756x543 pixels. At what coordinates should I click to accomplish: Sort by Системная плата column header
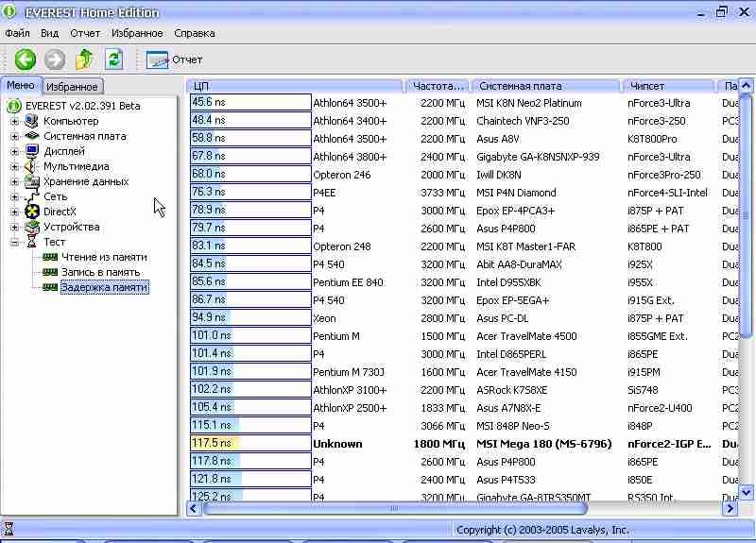click(x=546, y=86)
